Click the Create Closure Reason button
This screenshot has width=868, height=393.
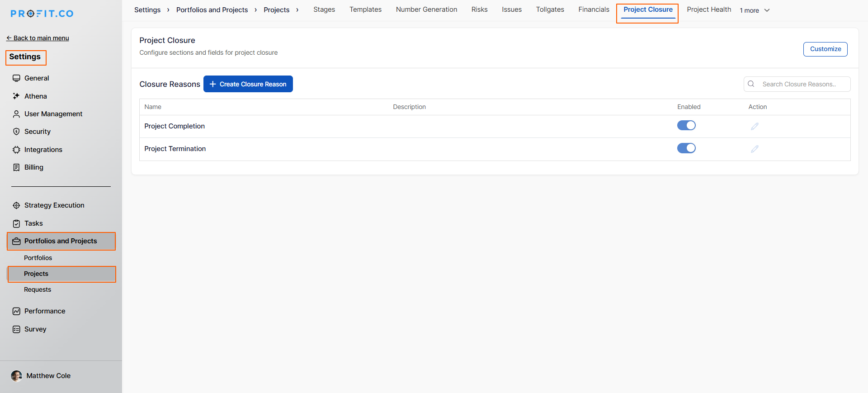pos(248,84)
